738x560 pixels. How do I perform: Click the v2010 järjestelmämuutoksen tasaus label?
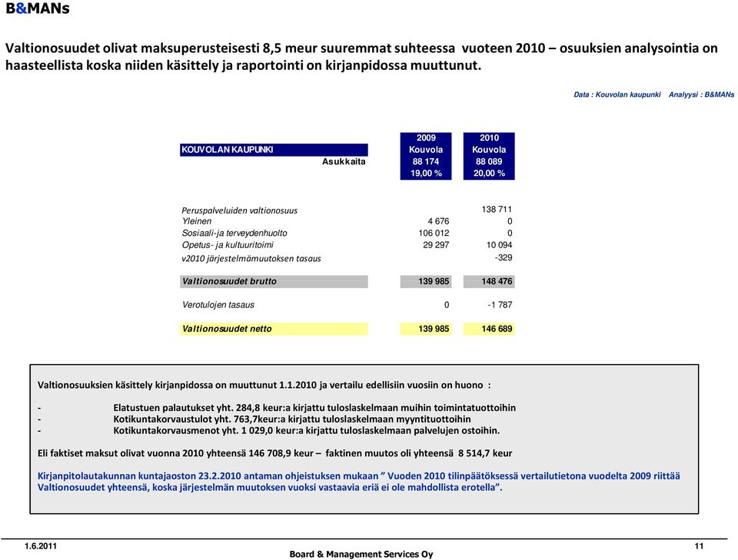point(251,259)
